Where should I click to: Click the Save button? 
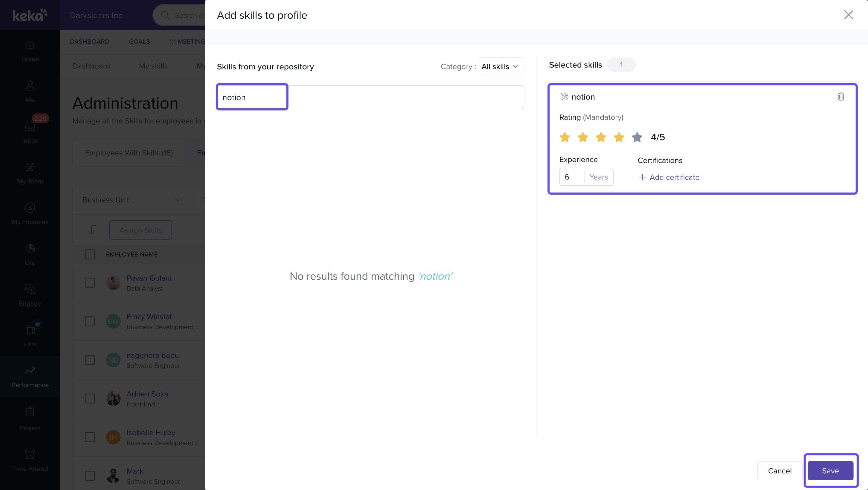[830, 470]
